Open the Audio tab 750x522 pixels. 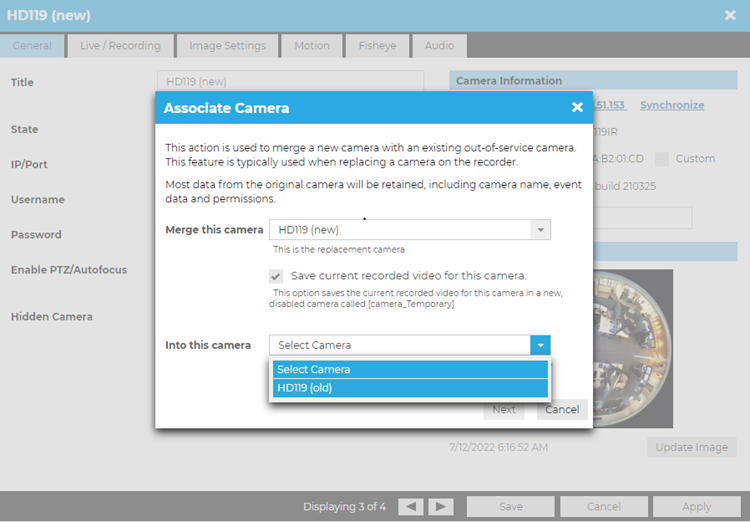[439, 46]
